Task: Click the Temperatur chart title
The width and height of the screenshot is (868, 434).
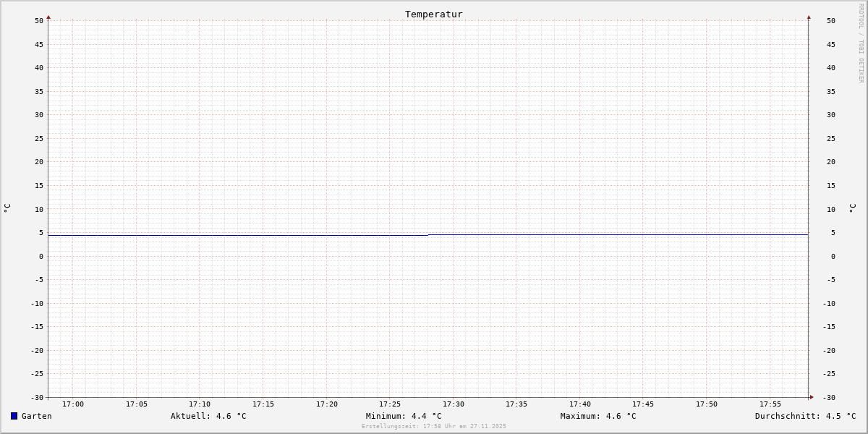Action: click(434, 14)
